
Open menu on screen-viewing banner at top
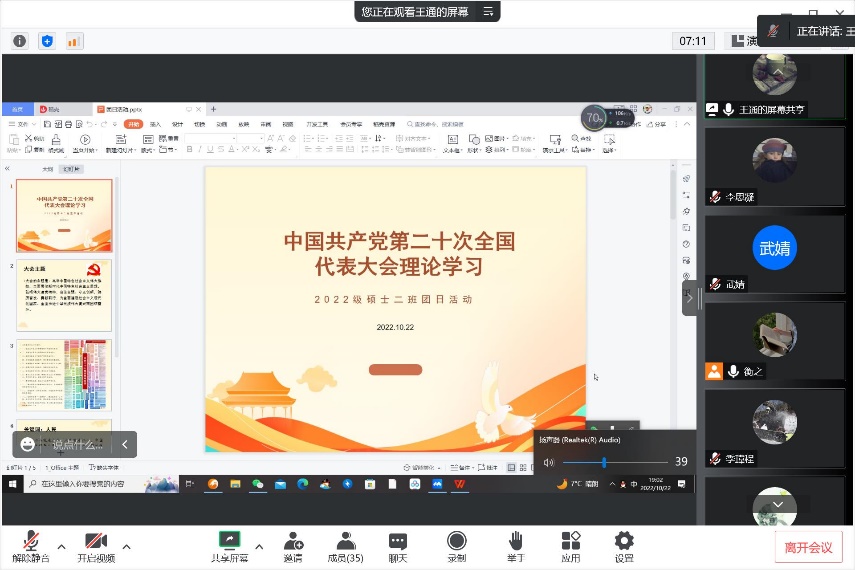tap(488, 12)
